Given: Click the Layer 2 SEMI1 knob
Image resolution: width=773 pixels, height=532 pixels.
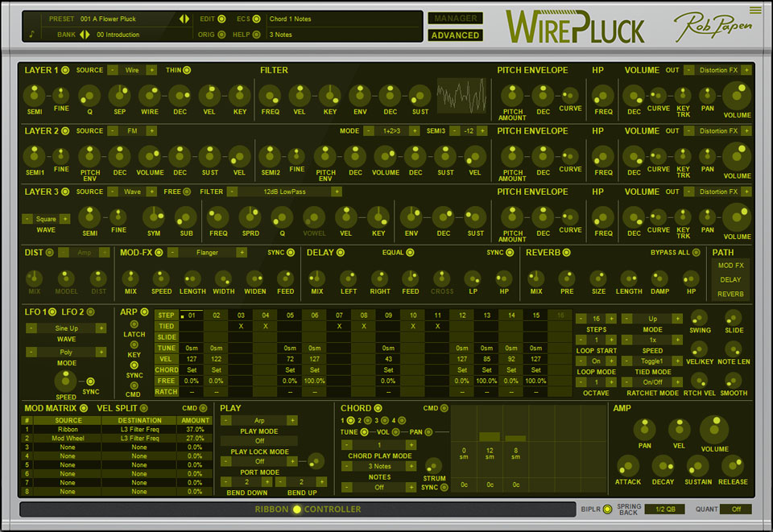Looking at the screenshot, I should point(34,155).
